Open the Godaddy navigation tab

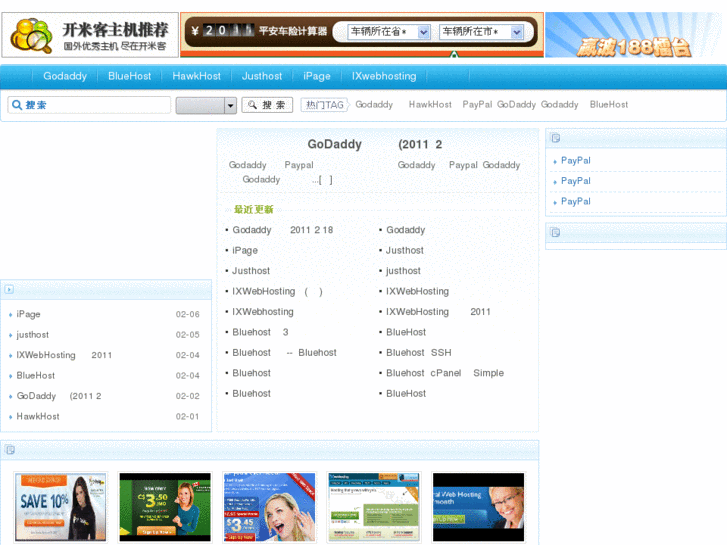point(65,76)
